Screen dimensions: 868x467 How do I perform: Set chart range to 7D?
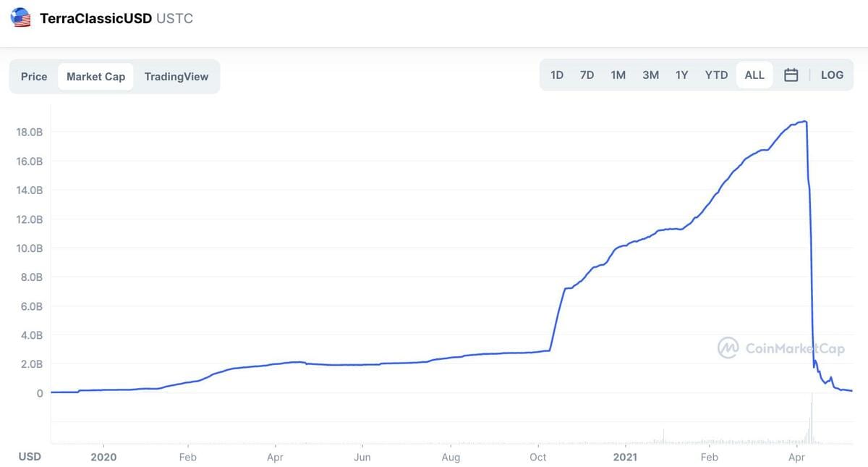[x=587, y=75]
